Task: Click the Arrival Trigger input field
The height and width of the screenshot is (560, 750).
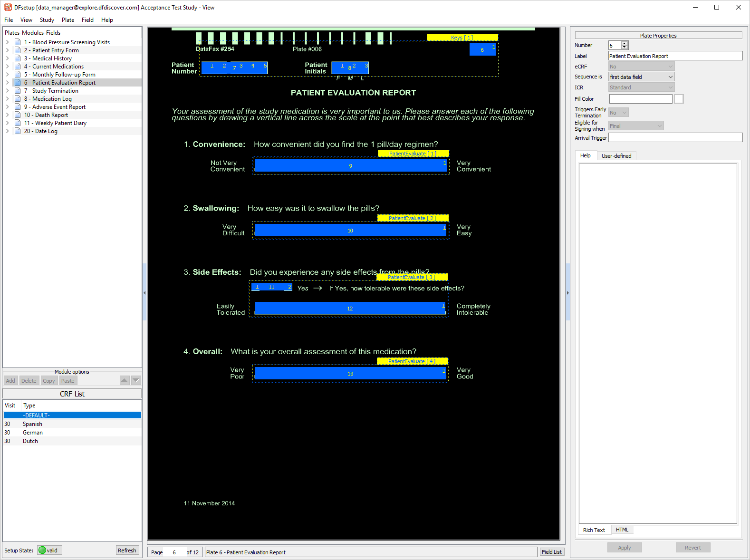Action: pos(675,138)
